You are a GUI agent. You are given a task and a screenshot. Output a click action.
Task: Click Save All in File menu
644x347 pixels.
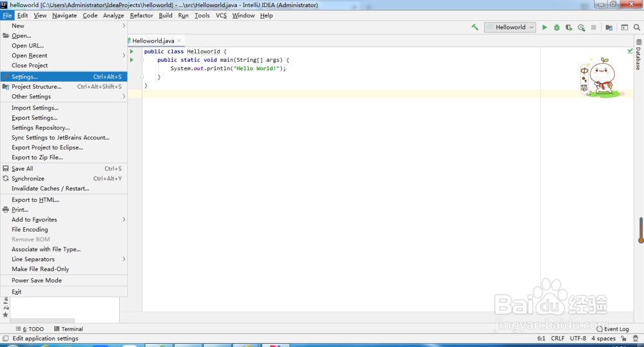64,169
